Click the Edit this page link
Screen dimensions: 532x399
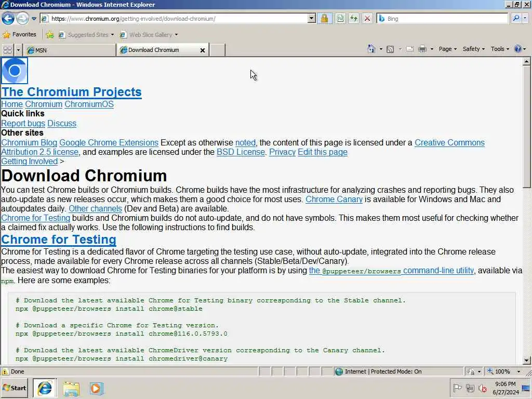point(323,152)
